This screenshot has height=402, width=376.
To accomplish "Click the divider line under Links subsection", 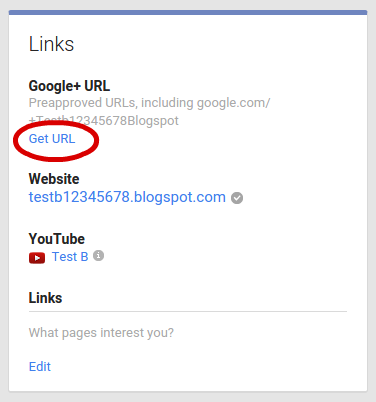I will [188, 312].
